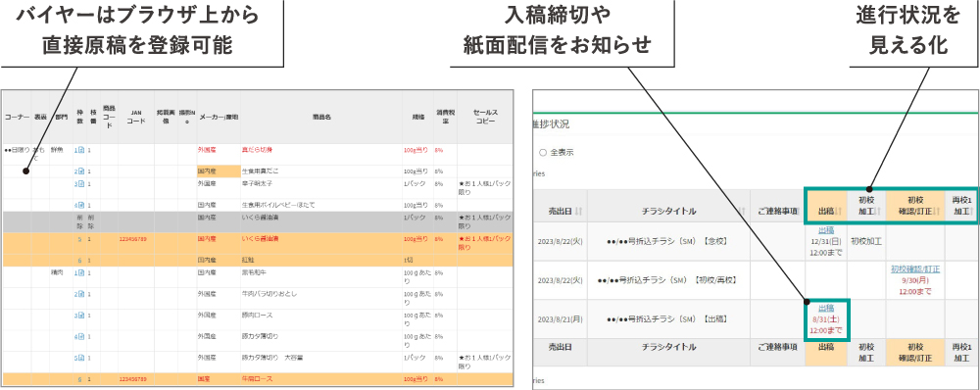Open the document icon in 生食用ボイルベビーほたて row
This screenshot has height=390, width=980.
pyautogui.click(x=81, y=205)
